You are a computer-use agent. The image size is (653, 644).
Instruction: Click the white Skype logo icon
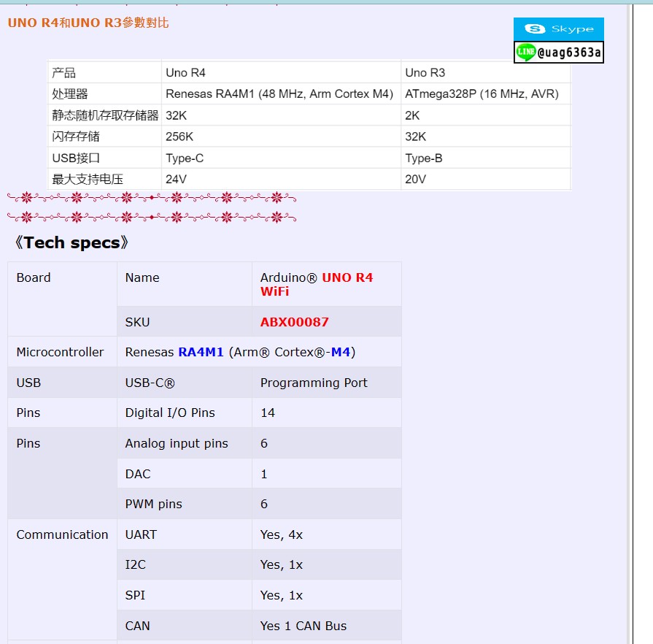(533, 28)
